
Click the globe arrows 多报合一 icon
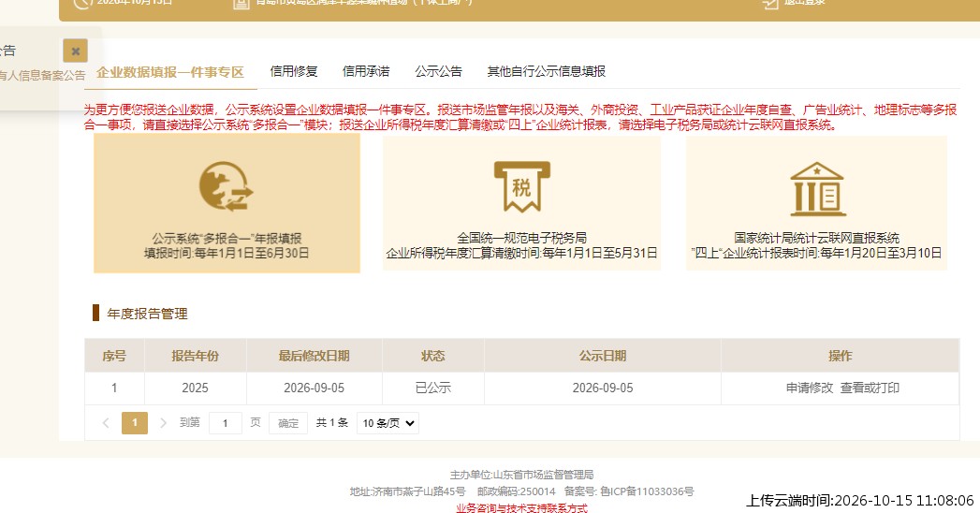coord(226,187)
